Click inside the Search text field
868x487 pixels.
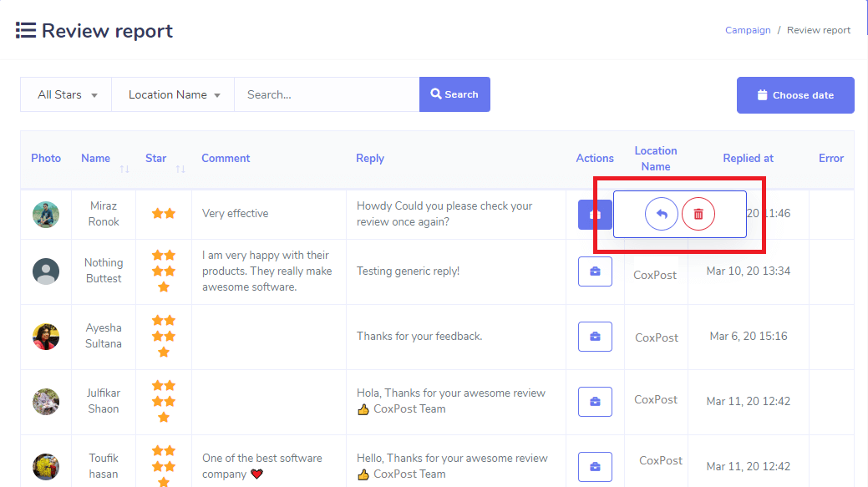tap(327, 95)
